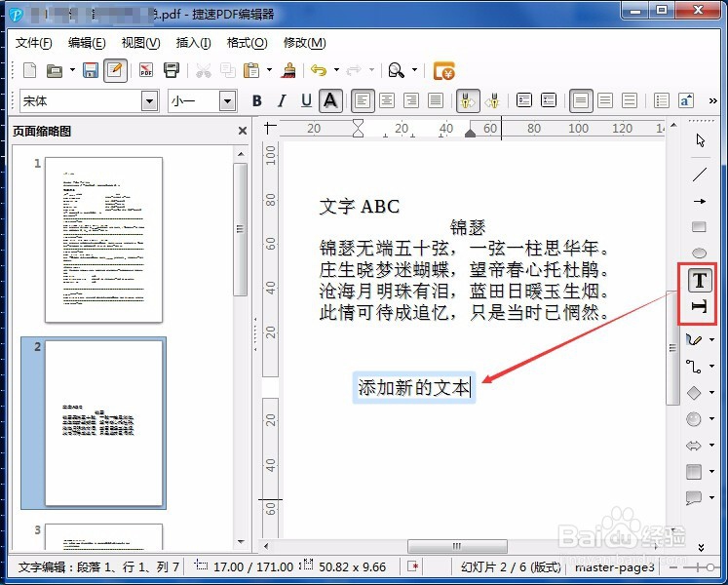Viewport: 728px width, 585px height.
Task: Print the document via printer icon
Action: click(172, 70)
